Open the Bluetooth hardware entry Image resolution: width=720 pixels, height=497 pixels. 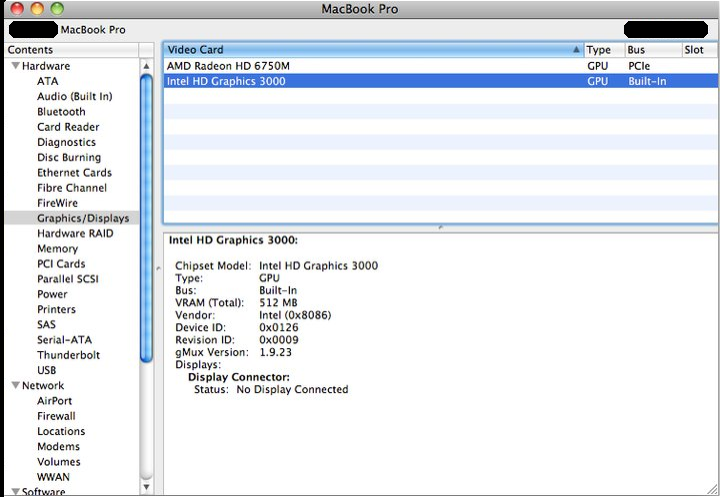coord(61,112)
